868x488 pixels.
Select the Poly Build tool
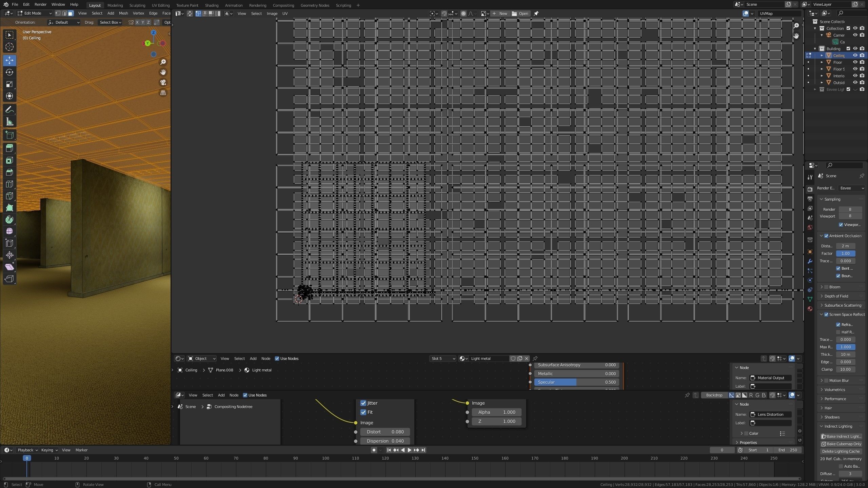coord(9,208)
